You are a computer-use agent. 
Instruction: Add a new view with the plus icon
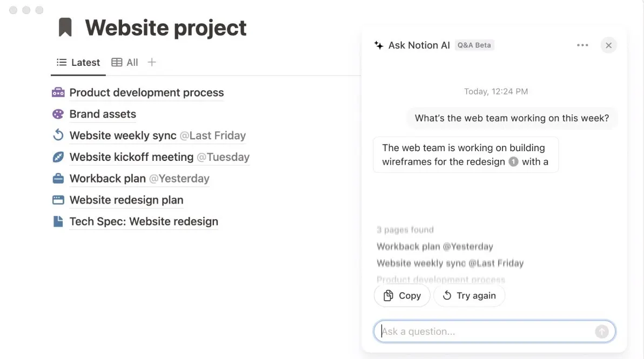(x=152, y=63)
